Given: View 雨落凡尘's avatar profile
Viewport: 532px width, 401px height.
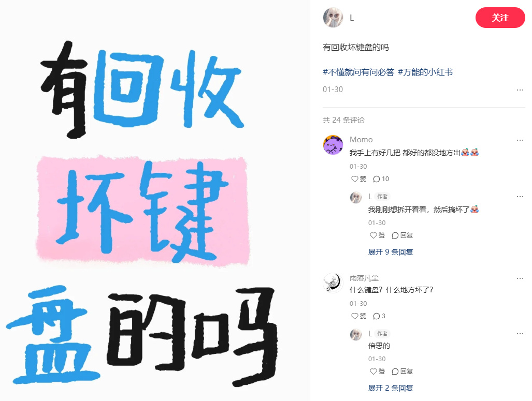Looking at the screenshot, I should pos(333,283).
